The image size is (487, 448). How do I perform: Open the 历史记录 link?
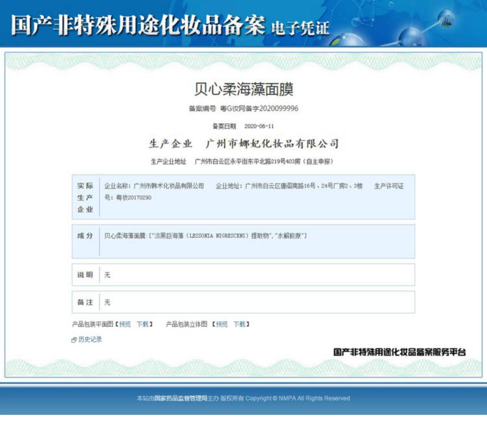click(x=90, y=339)
